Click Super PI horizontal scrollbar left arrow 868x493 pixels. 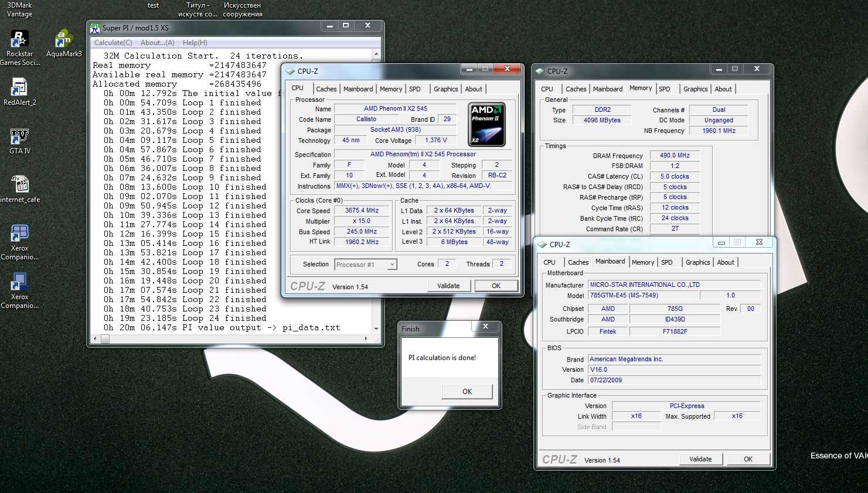click(x=96, y=338)
